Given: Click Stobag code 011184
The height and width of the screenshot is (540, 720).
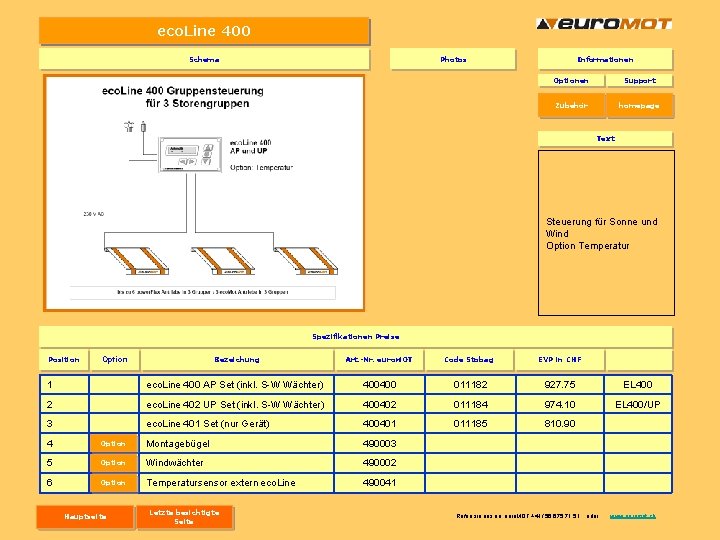Looking at the screenshot, I should click(x=470, y=405).
